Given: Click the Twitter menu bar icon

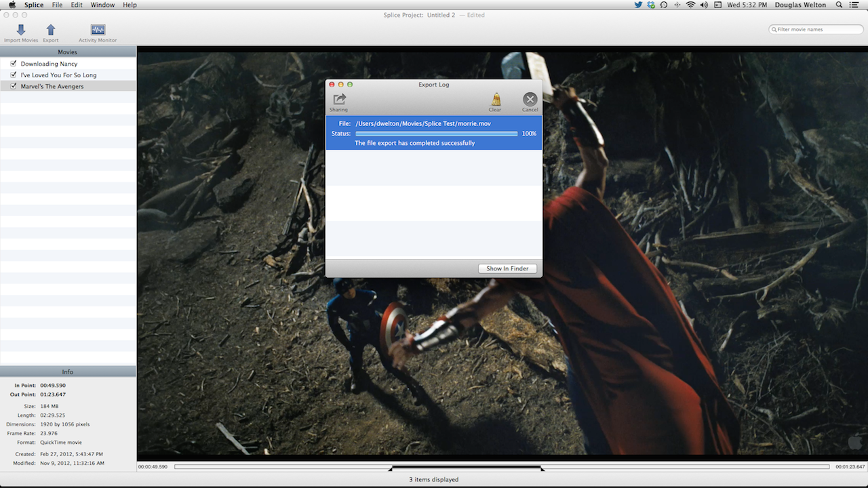Looking at the screenshot, I should tap(638, 5).
